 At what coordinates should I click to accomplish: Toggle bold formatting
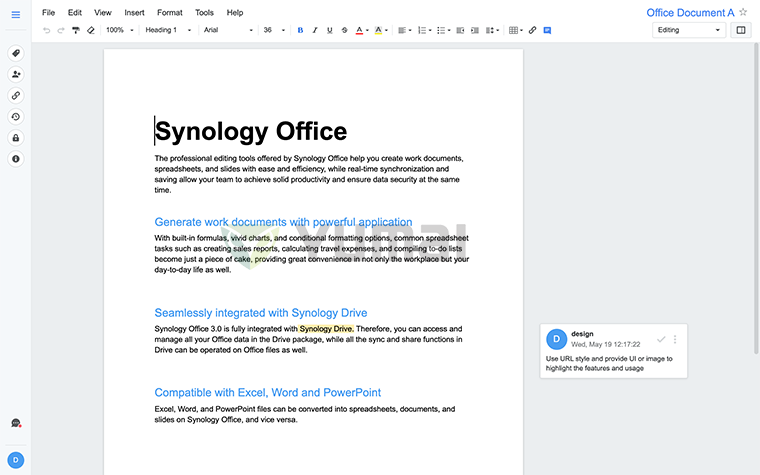click(300, 31)
